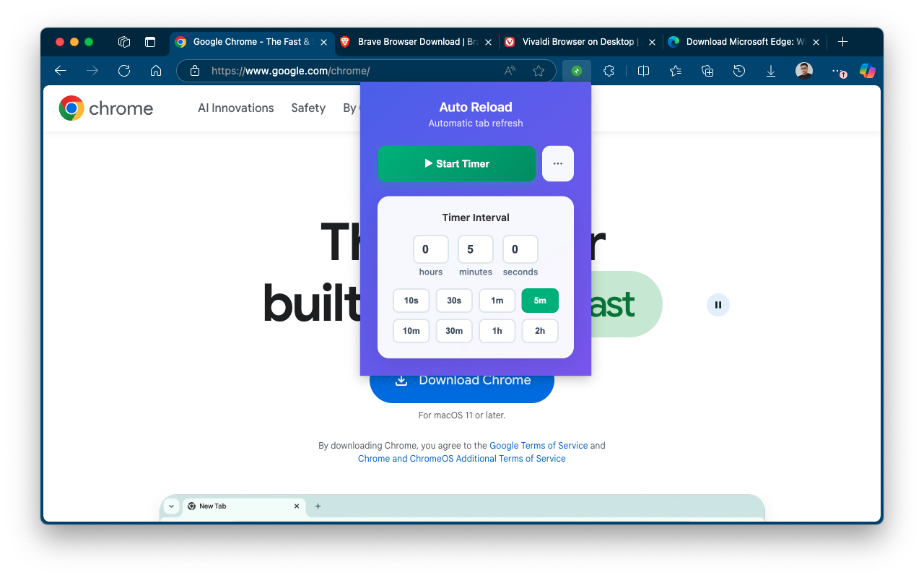Go to home page icon

156,71
